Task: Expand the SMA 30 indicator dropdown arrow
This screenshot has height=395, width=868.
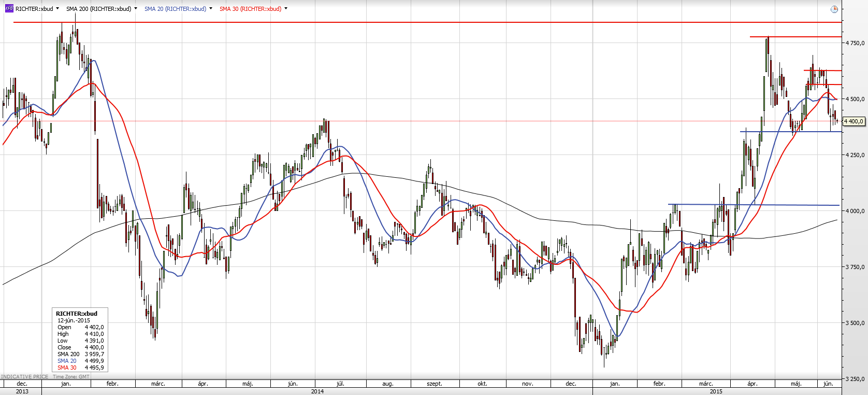Action: point(286,9)
